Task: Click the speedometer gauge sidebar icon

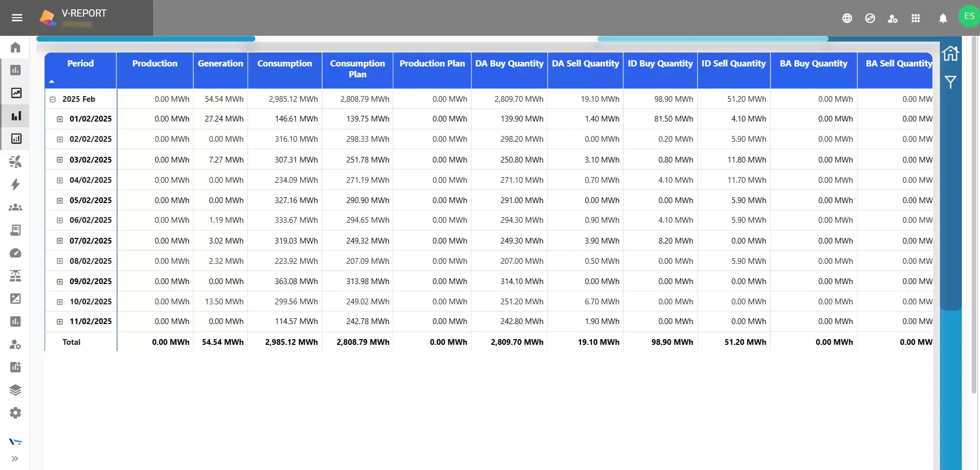Action: (x=16, y=253)
